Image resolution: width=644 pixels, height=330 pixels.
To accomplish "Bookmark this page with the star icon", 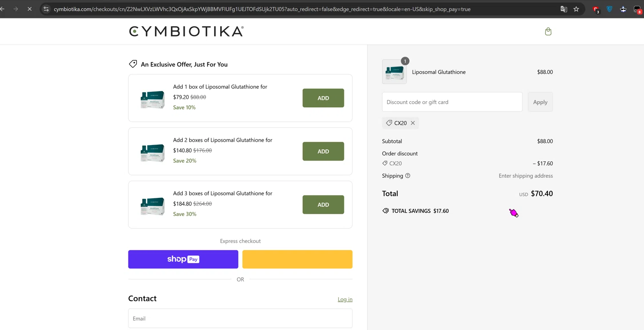I will [x=576, y=9].
